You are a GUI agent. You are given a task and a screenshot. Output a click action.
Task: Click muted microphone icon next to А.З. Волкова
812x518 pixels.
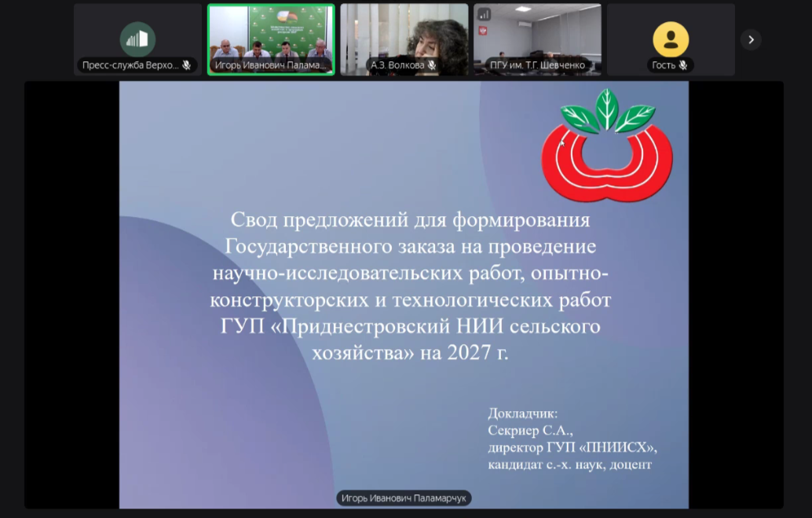pos(432,65)
